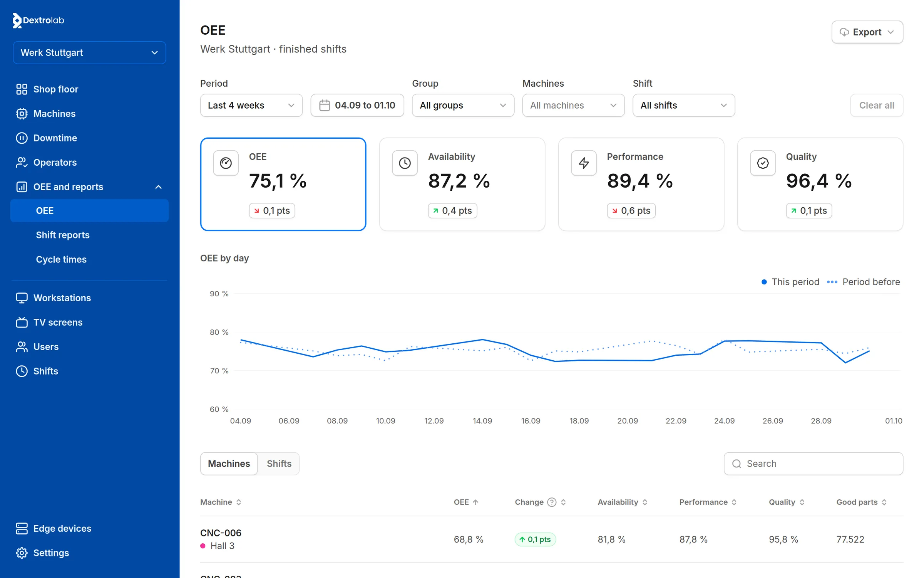Open Settings from the sidebar
The image size is (924, 578).
(89, 553)
